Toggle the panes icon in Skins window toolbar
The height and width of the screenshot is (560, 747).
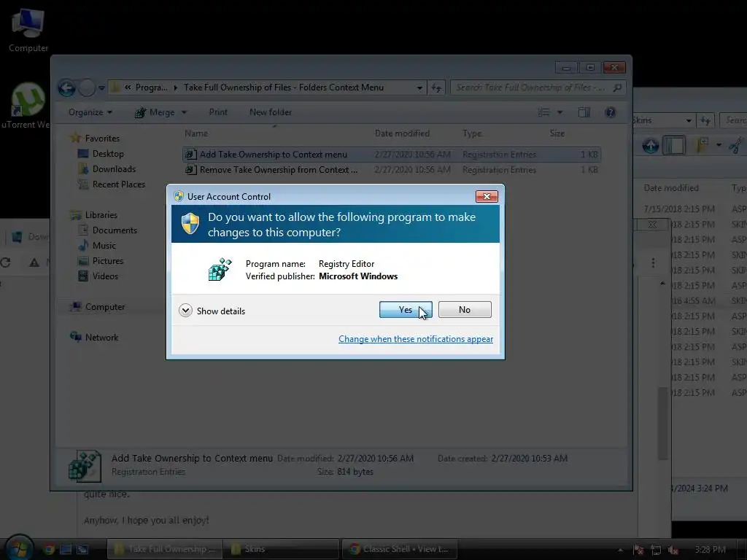673,145
